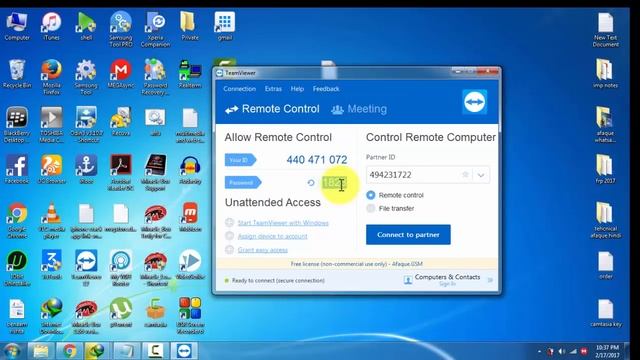This screenshot has width=640, height=360.
Task: Click the Start TeamViewer with Windows link
Action: pos(283,223)
